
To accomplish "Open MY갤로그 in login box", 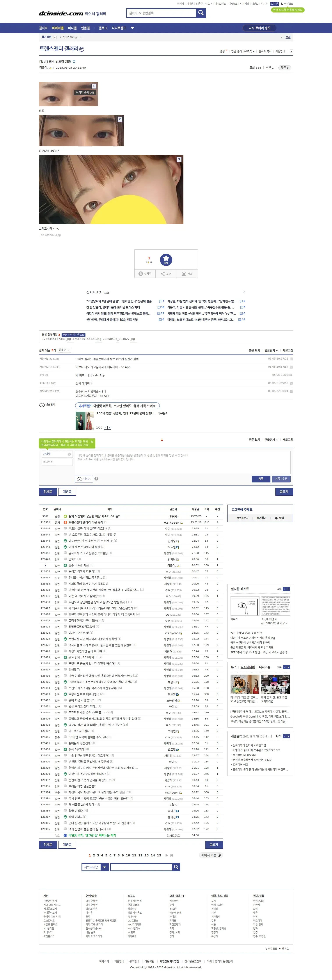I will [242, 518].
